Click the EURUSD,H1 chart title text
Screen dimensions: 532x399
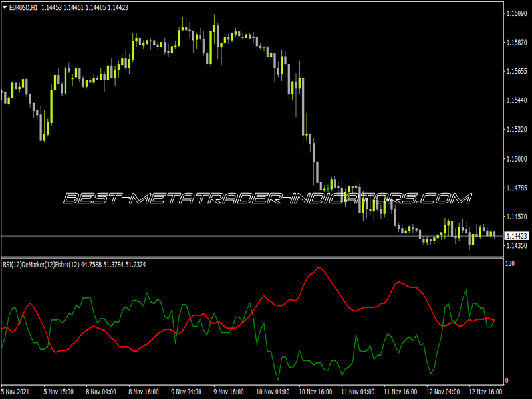point(23,7)
